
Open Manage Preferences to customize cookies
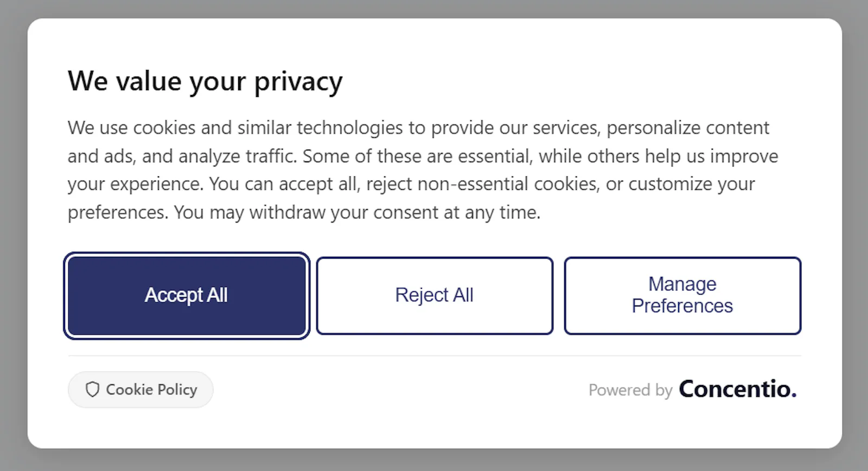682,296
